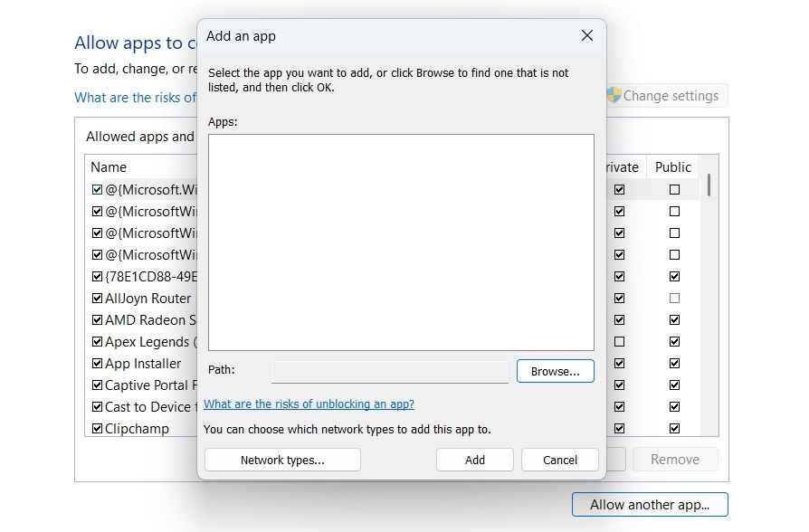The width and height of the screenshot is (809, 532).
Task: Close the Add an app dialog
Action: pyautogui.click(x=586, y=35)
